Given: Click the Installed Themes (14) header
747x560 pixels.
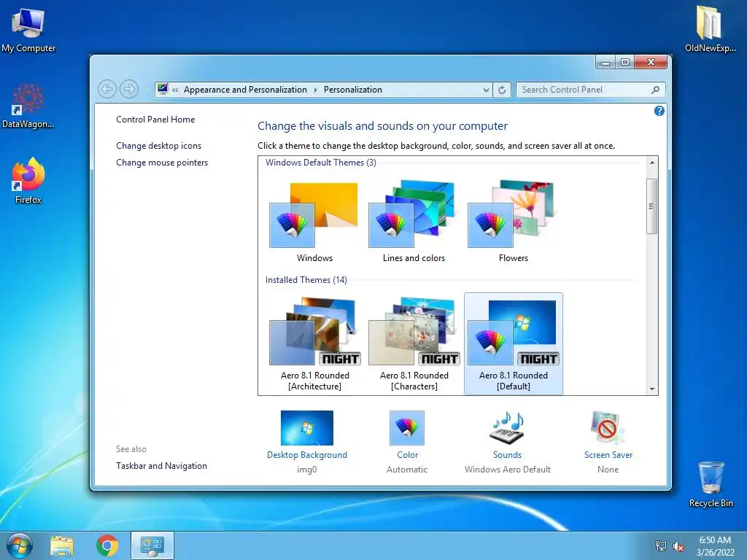Looking at the screenshot, I should click(306, 280).
